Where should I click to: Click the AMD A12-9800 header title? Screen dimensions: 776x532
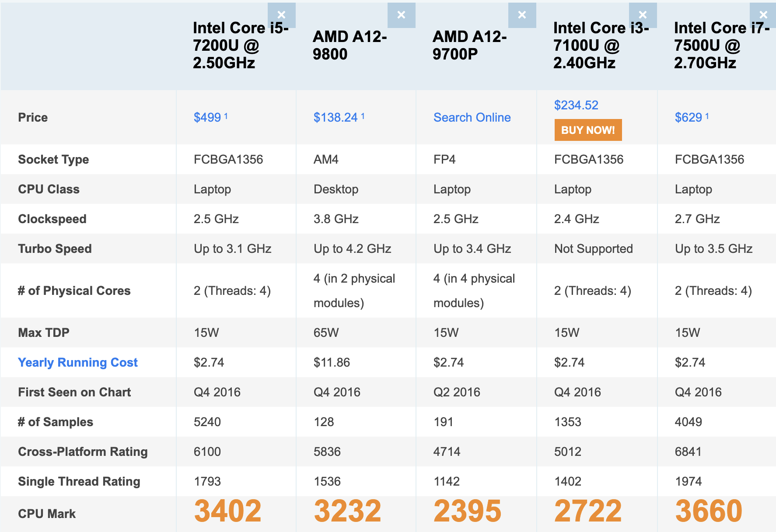[350, 45]
